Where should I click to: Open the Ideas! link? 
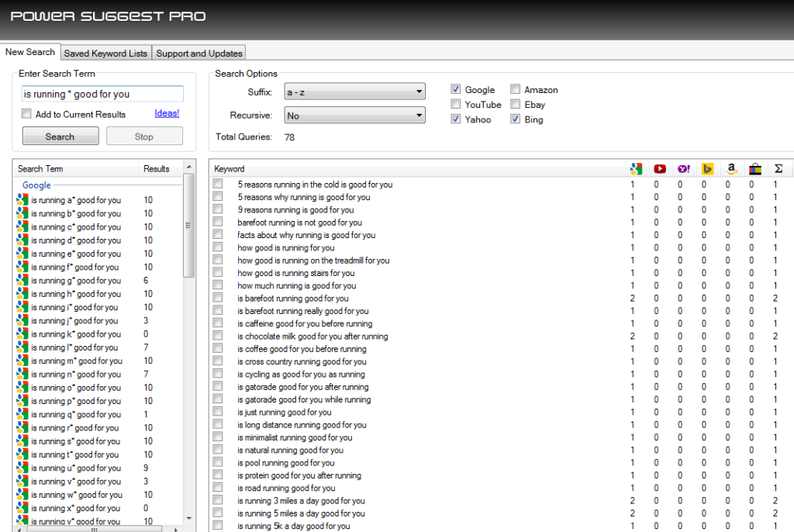pos(167,113)
